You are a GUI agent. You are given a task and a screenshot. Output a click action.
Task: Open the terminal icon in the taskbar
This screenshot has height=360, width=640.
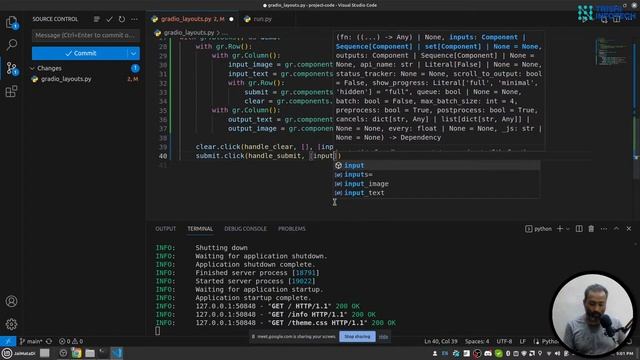click(102, 352)
